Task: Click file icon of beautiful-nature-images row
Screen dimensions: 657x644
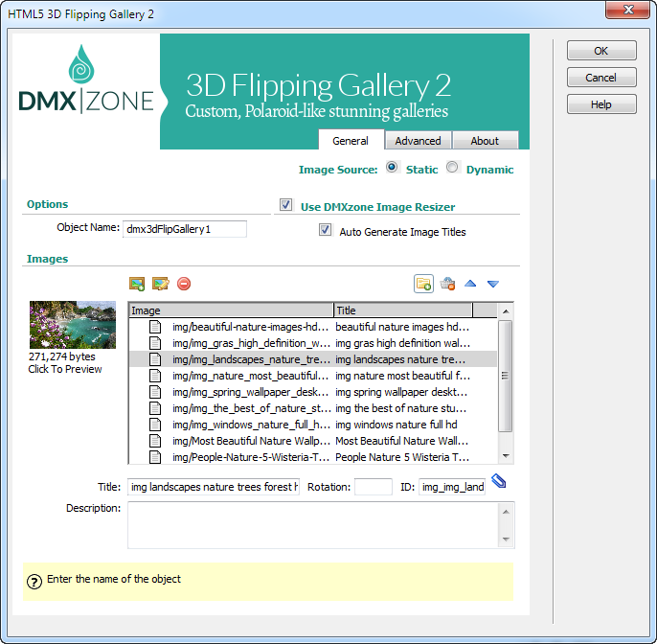Action: [x=155, y=327]
